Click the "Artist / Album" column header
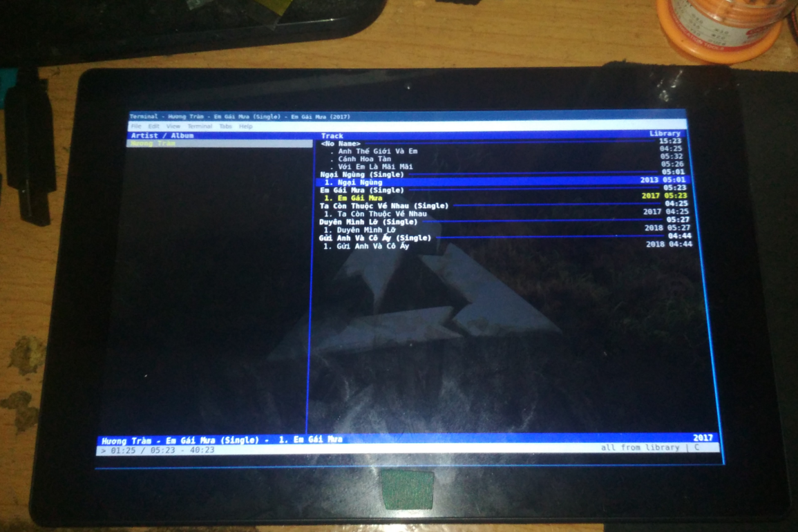The height and width of the screenshot is (532, 798). (162, 135)
